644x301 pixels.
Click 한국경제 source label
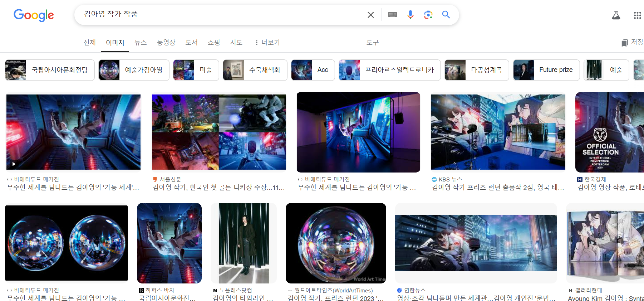click(x=595, y=179)
